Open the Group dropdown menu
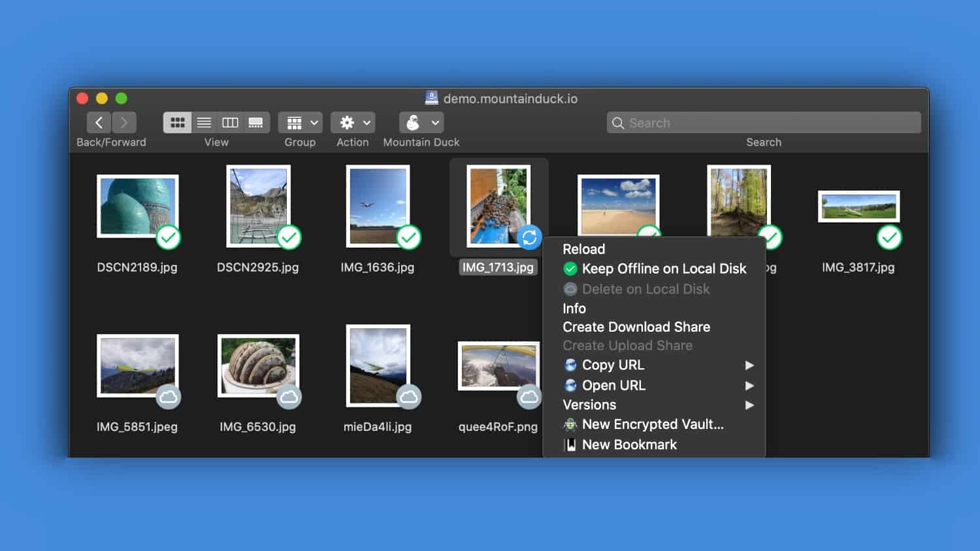This screenshot has width=980, height=551. pos(301,123)
